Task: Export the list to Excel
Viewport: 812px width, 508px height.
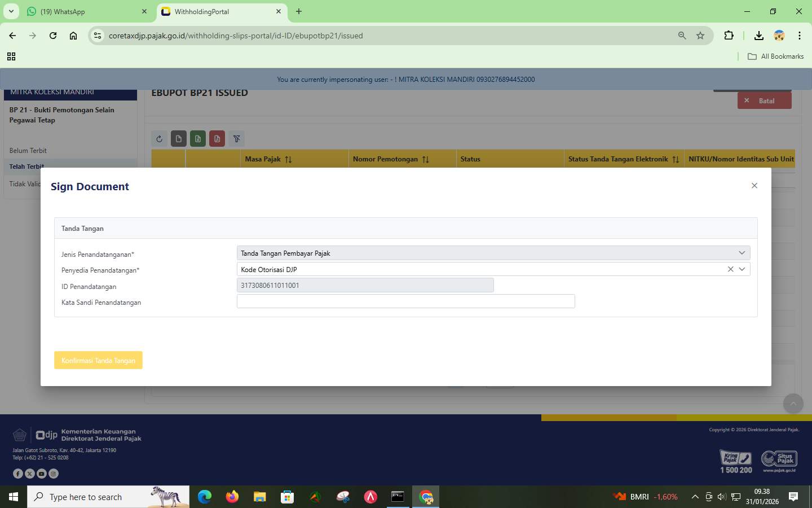Action: pyautogui.click(x=198, y=138)
